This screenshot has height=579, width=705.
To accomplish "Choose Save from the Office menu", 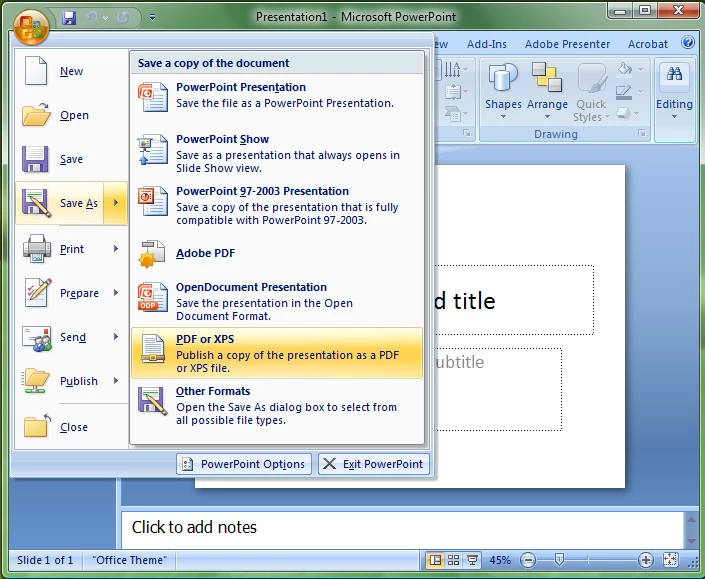I will (71, 159).
